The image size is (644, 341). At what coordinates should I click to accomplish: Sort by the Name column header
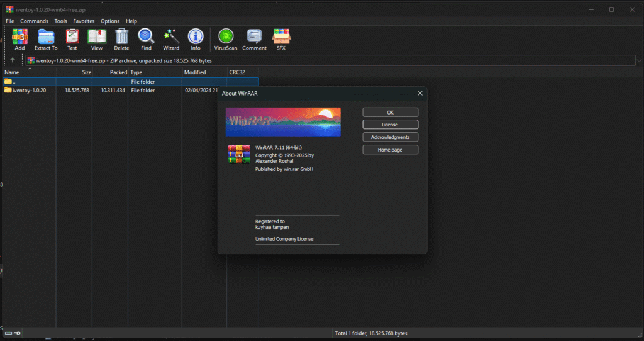coord(29,72)
